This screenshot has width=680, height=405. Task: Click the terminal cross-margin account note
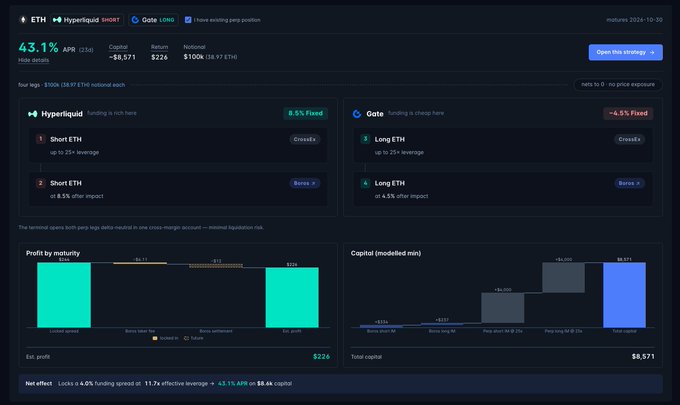141,227
